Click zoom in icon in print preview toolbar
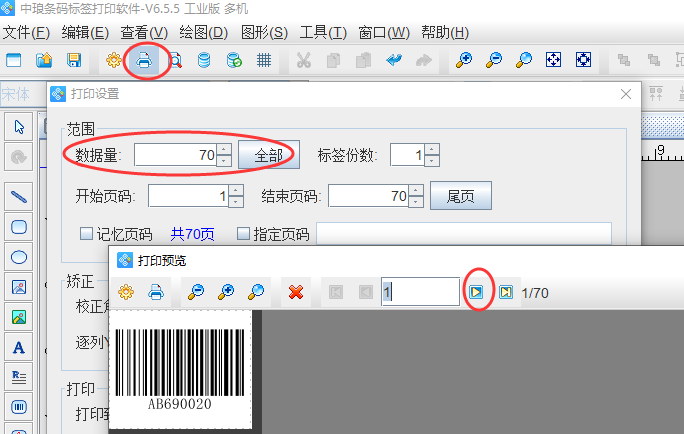This screenshot has height=434, width=684. 226,292
